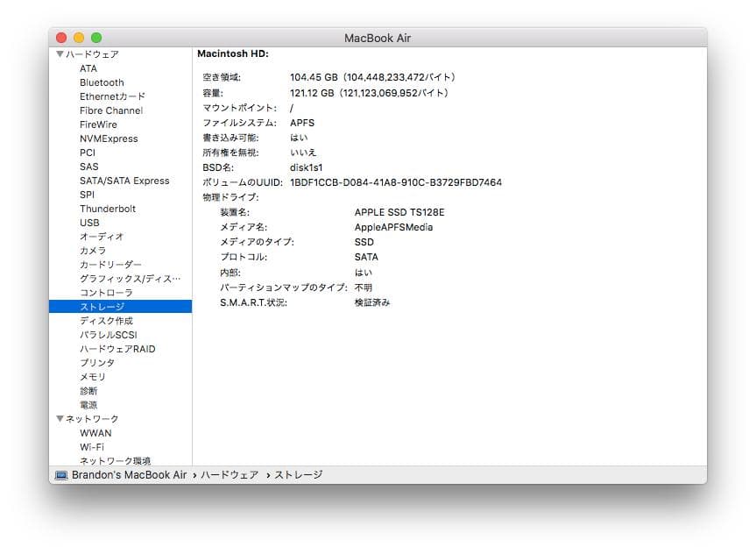Screen dimensions: 756x554
Task: Click the ネットワーク section header
Action: [x=92, y=418]
